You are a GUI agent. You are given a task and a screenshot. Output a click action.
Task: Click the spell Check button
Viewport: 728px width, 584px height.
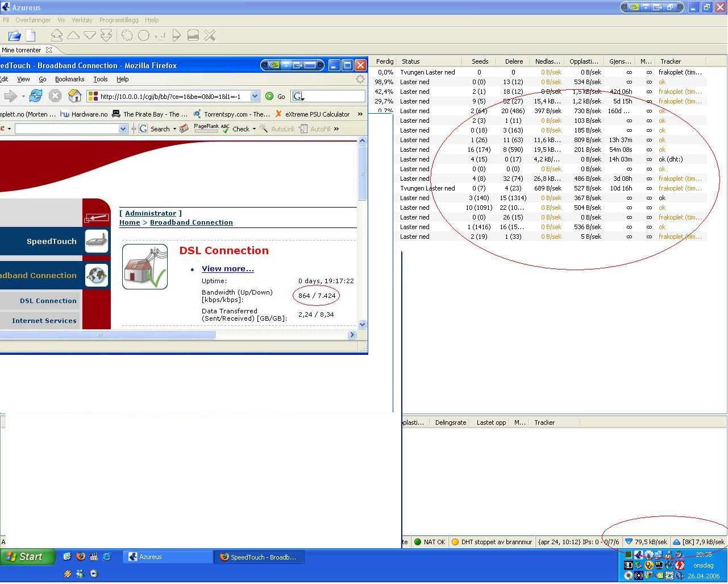[236, 129]
